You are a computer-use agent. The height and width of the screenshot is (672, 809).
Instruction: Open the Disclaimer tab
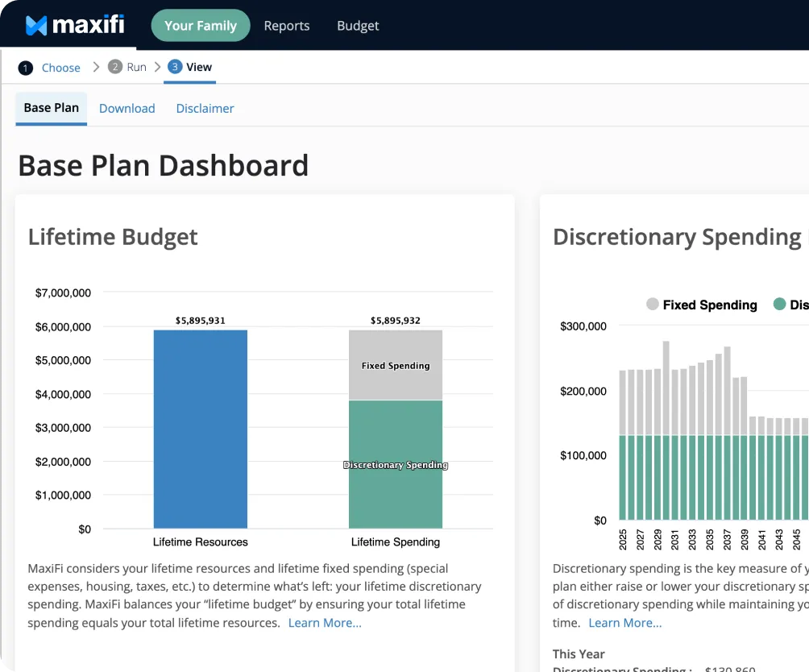(x=205, y=108)
